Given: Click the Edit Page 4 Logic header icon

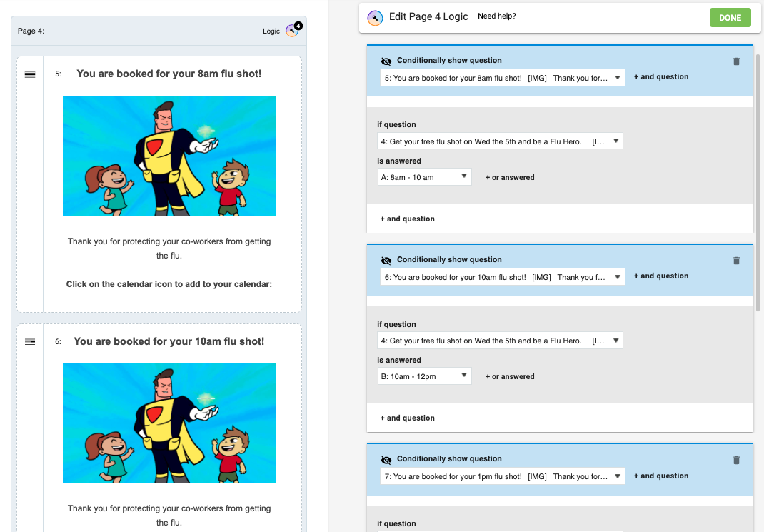Looking at the screenshot, I should pos(375,18).
